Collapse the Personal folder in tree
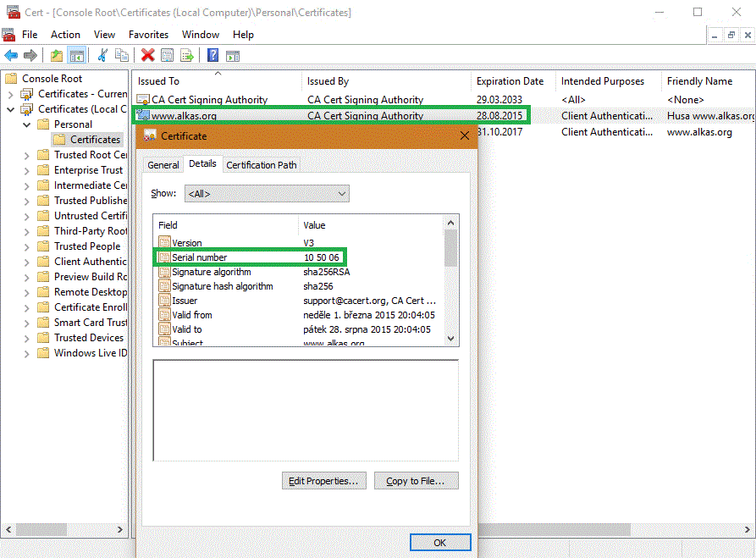The image size is (756, 558). tap(26, 124)
